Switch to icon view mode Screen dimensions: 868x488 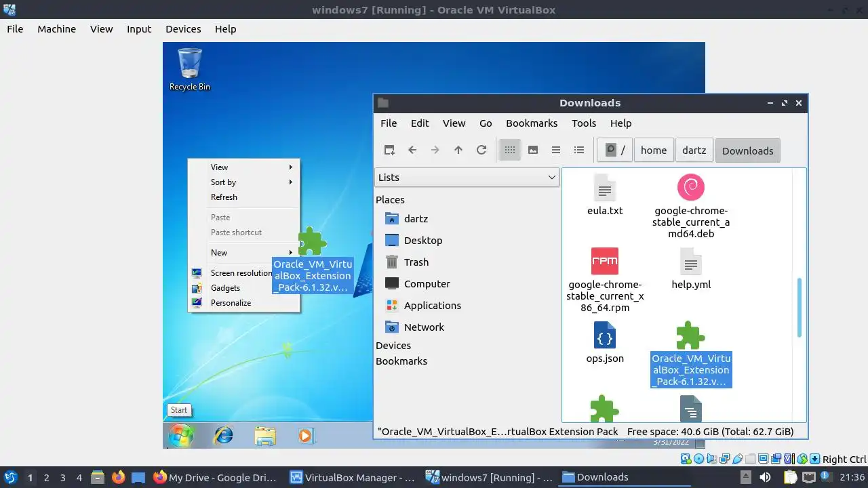tap(510, 150)
